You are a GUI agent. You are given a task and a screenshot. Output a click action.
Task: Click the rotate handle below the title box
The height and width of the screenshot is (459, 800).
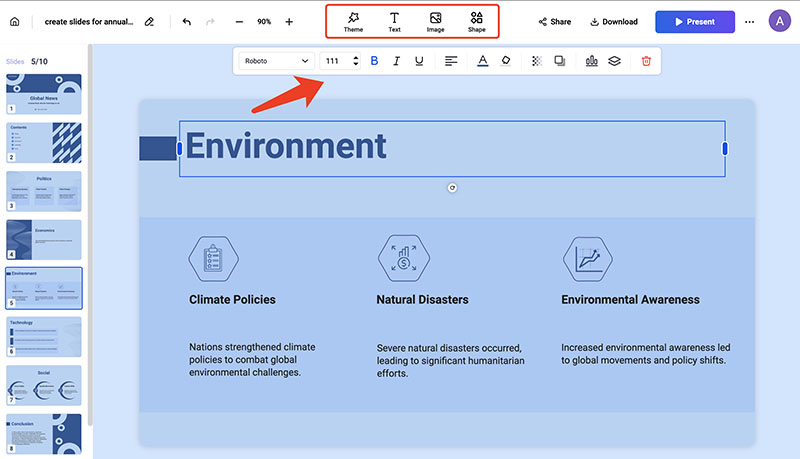452,188
